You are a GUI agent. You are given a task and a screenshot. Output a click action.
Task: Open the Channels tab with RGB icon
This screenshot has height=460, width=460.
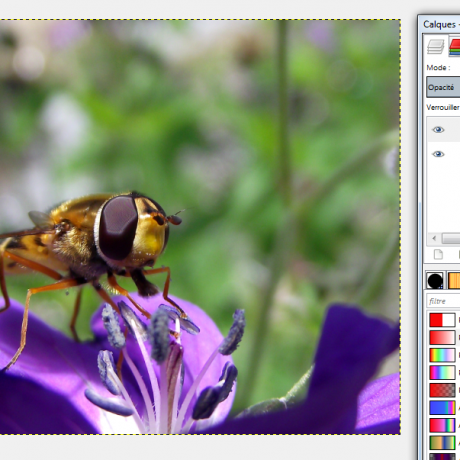[x=454, y=47]
